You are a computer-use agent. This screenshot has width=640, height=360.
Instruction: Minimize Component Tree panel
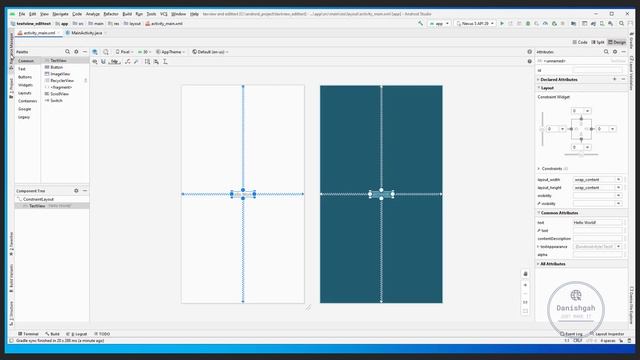[85, 191]
